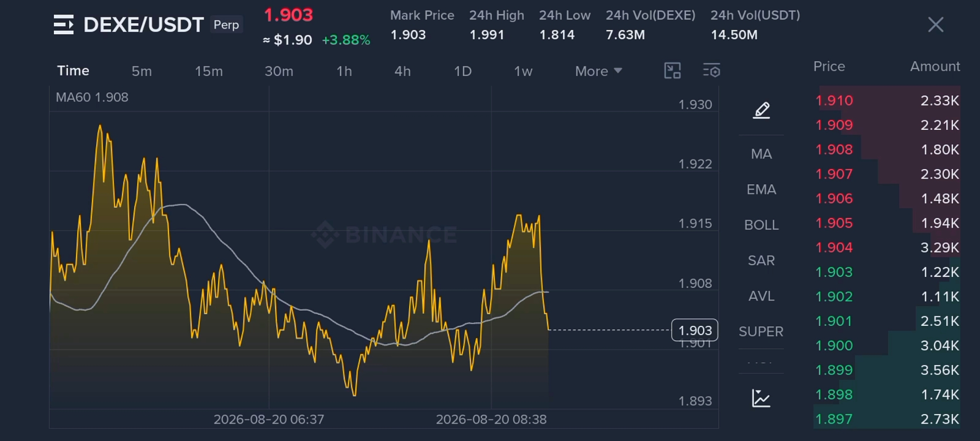The height and width of the screenshot is (441, 980).
Task: Click the 2026-08-20 06:37 time axis label
Action: [x=269, y=420]
